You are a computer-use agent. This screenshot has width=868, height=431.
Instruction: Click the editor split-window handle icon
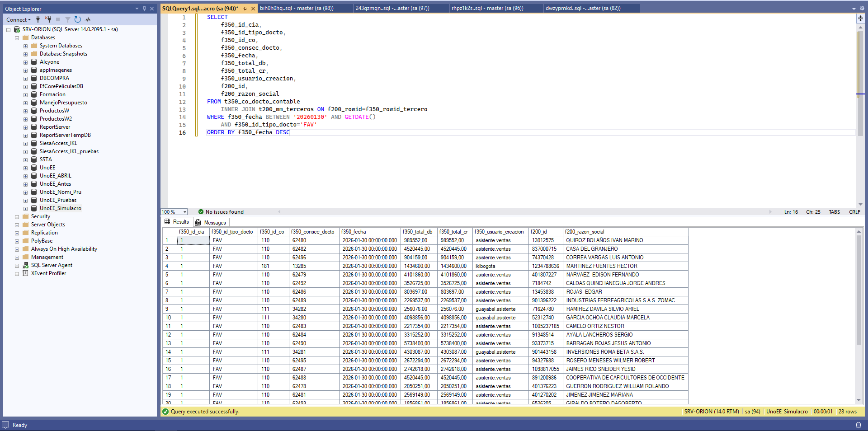(860, 19)
